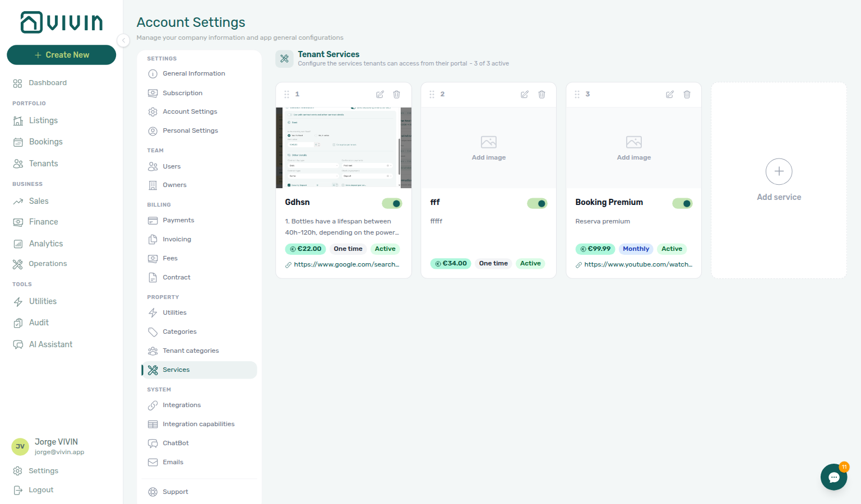Open the chat widget with 11 notifications
861x504 pixels.
(834, 477)
